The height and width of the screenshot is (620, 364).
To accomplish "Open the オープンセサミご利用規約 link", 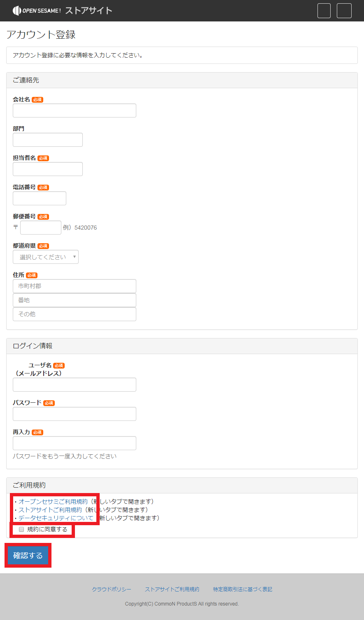I will (53, 502).
